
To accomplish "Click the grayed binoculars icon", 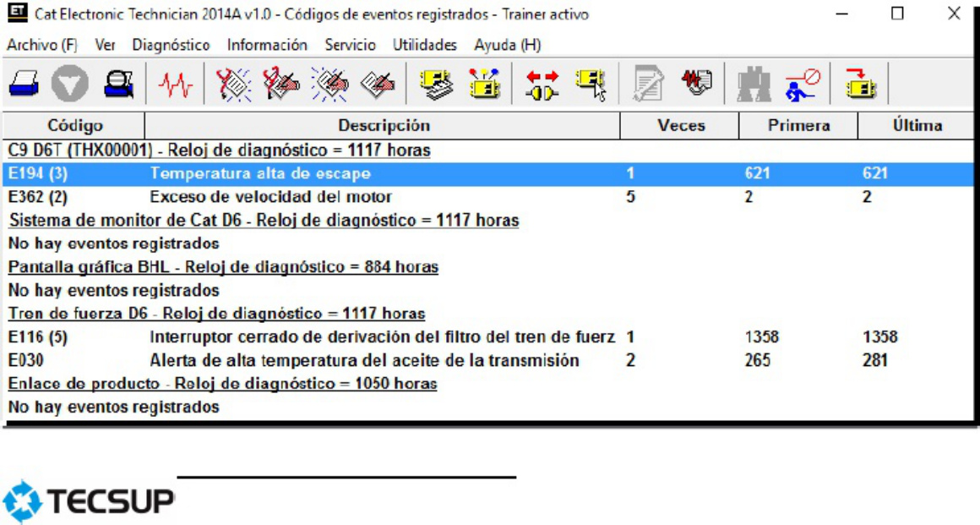I will click(x=753, y=84).
